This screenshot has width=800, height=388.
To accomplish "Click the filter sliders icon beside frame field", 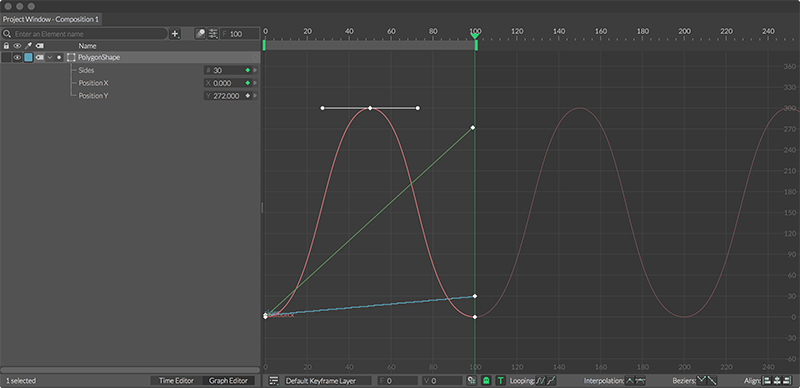I will click(x=213, y=34).
